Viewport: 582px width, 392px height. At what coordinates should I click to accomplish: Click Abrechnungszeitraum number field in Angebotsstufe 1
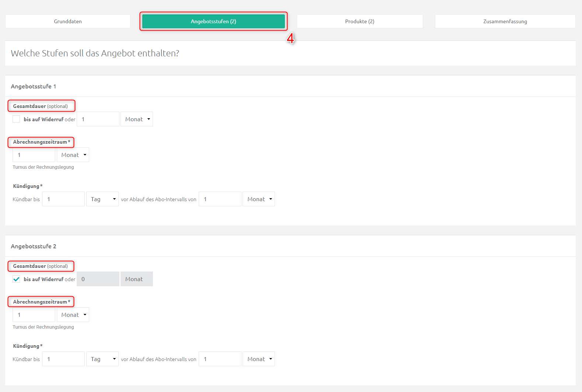[x=34, y=155]
